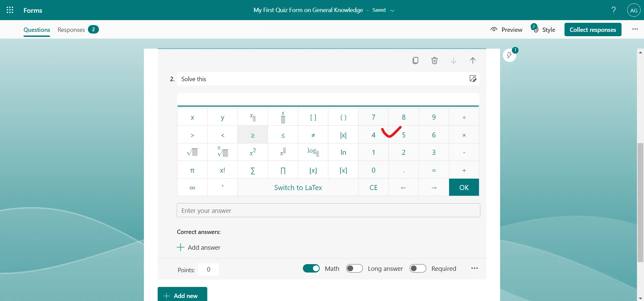
Task: Enable the Required toggle
Action: 418,268
